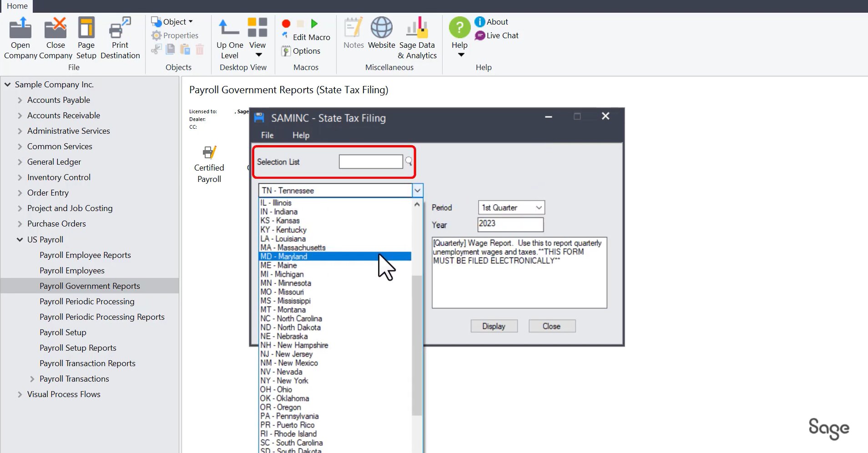Click the Close Company icon

(55, 36)
